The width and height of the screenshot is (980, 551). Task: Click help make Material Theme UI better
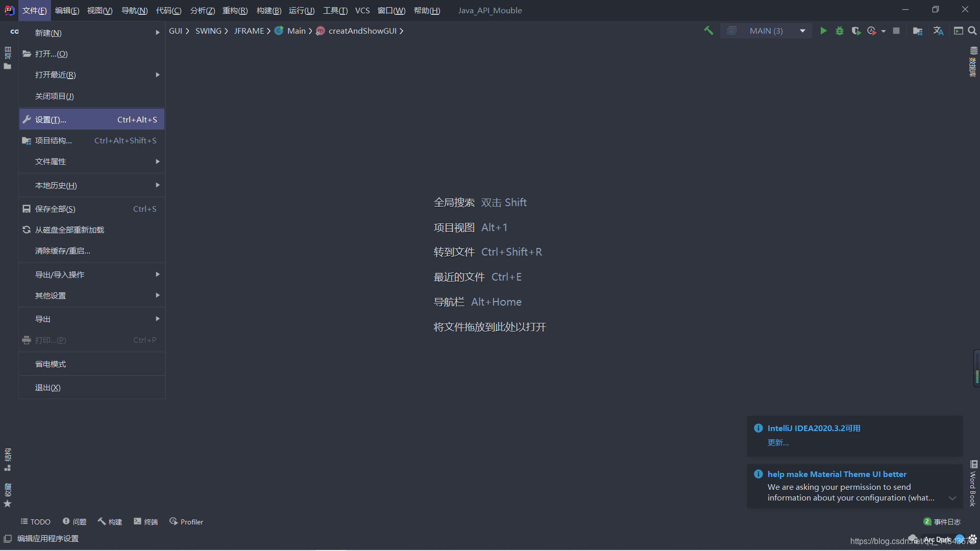coord(837,474)
